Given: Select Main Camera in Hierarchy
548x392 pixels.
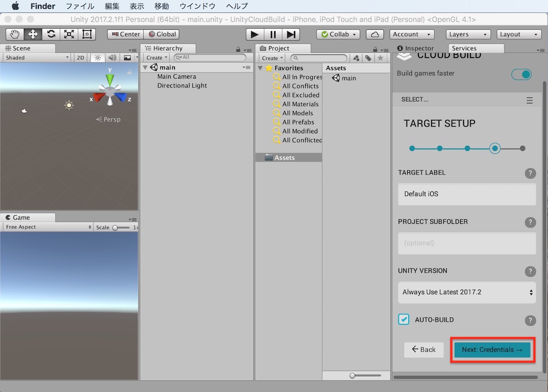Looking at the screenshot, I should [177, 76].
